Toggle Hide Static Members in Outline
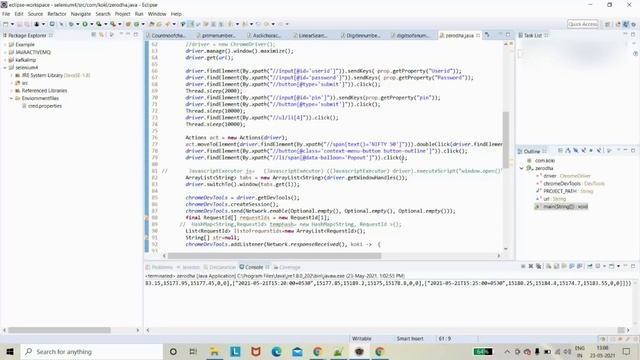This screenshot has height=360, width=640. 583,151
